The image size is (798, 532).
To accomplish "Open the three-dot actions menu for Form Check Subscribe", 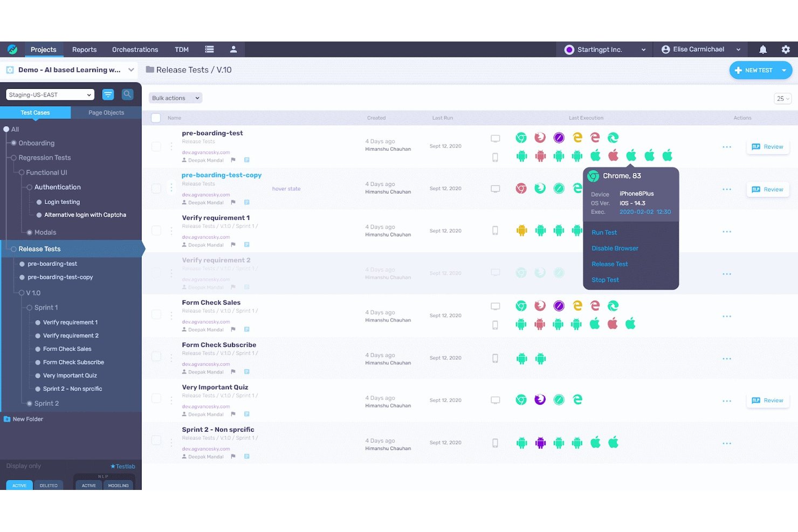I will pos(727,359).
